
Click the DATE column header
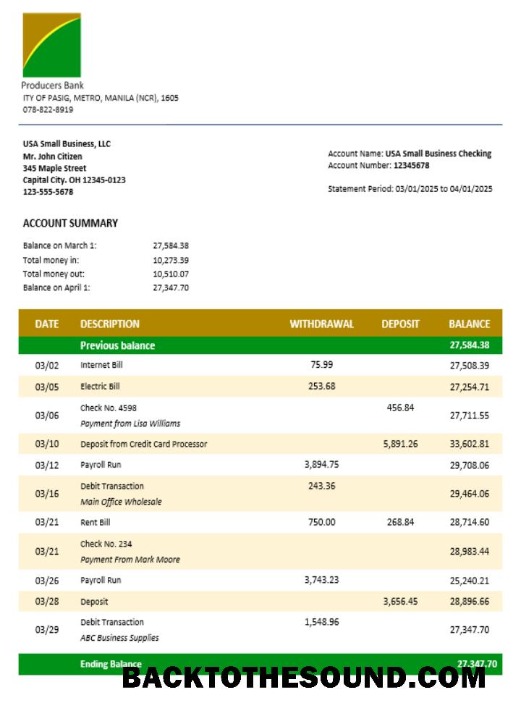[47, 324]
